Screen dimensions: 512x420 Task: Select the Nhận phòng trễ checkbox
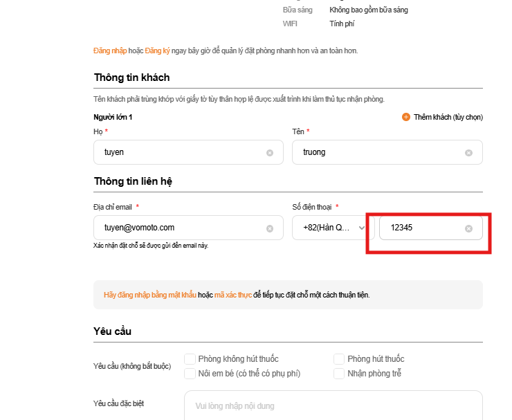click(339, 374)
